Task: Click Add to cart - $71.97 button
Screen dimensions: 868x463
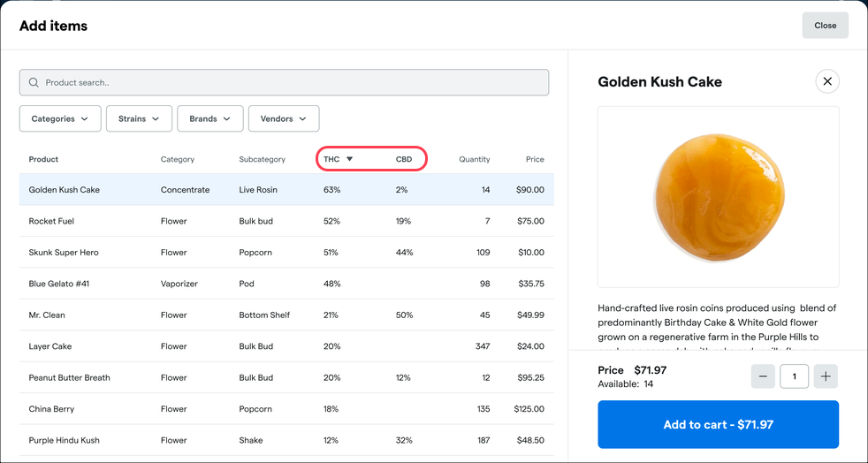Action: click(718, 424)
